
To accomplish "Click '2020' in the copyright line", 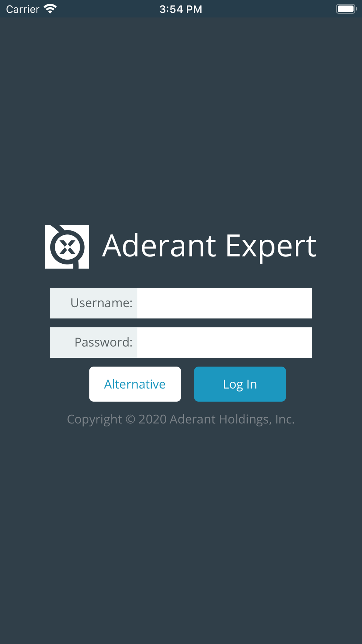I will pos(152,419).
